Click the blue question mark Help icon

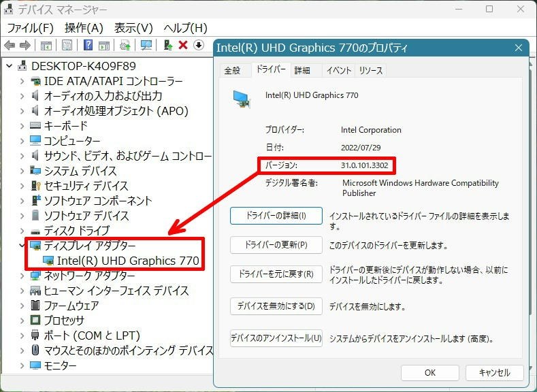(x=88, y=45)
